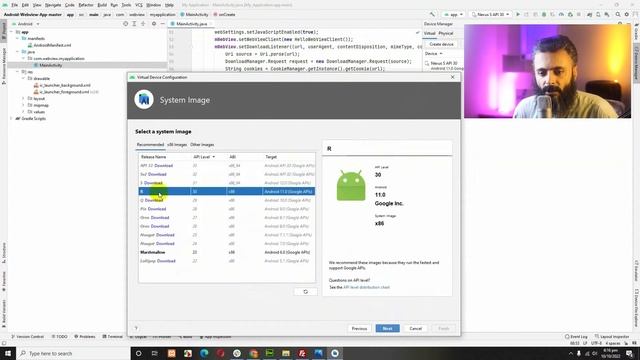Click Cortana circle icon on taskbar
Viewport: 640px width, 360px height.
pyautogui.click(x=138, y=353)
